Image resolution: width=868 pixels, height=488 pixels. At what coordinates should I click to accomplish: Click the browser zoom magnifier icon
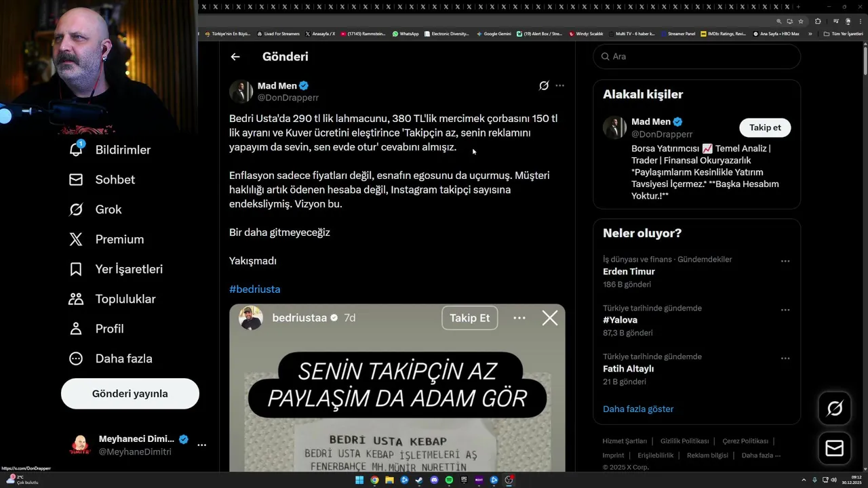click(779, 21)
